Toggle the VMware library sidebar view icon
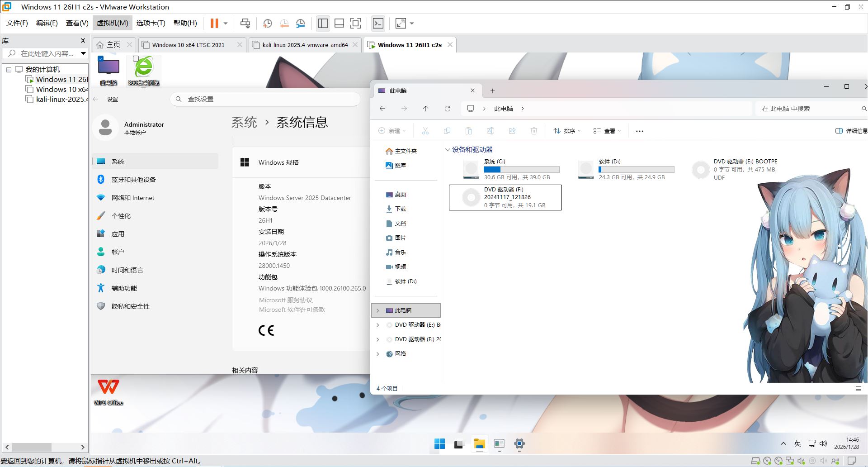The image size is (868, 467). coord(323,24)
